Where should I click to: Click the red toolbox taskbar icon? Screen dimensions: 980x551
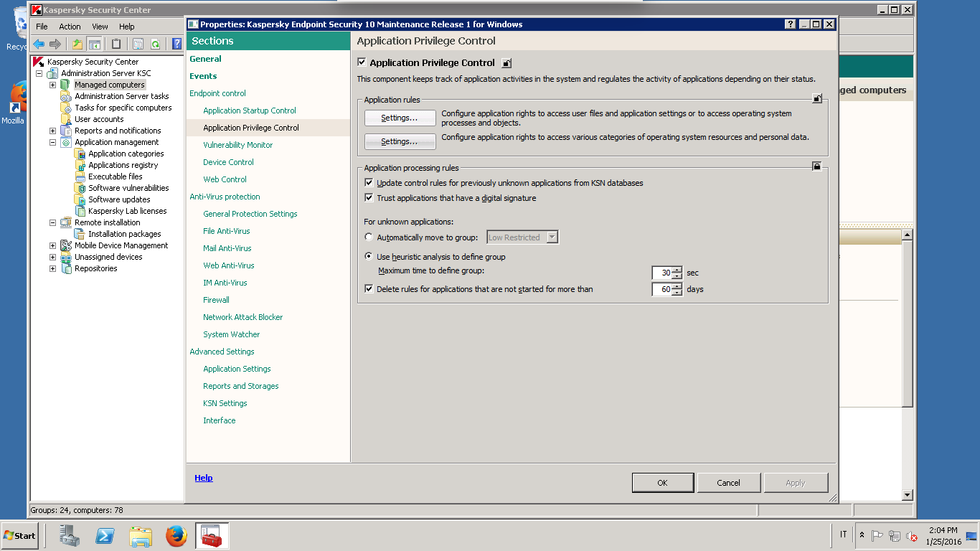pos(212,535)
